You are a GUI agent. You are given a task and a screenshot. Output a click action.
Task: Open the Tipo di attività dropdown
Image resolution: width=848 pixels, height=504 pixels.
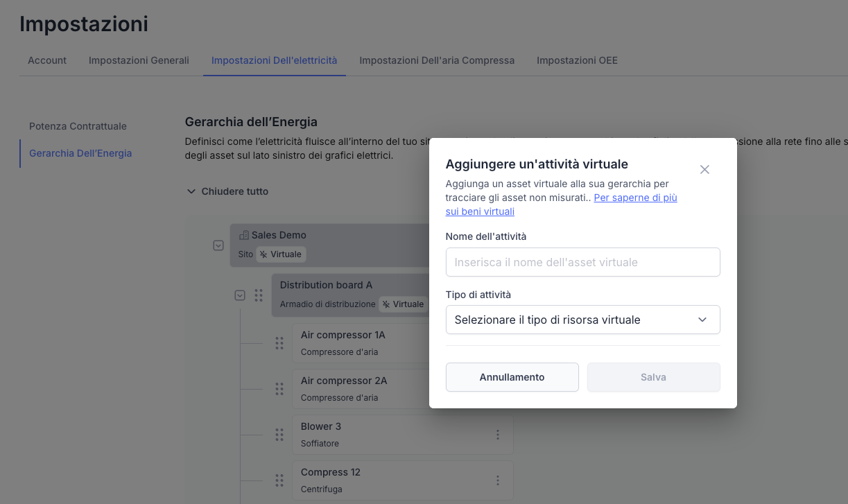coord(582,320)
